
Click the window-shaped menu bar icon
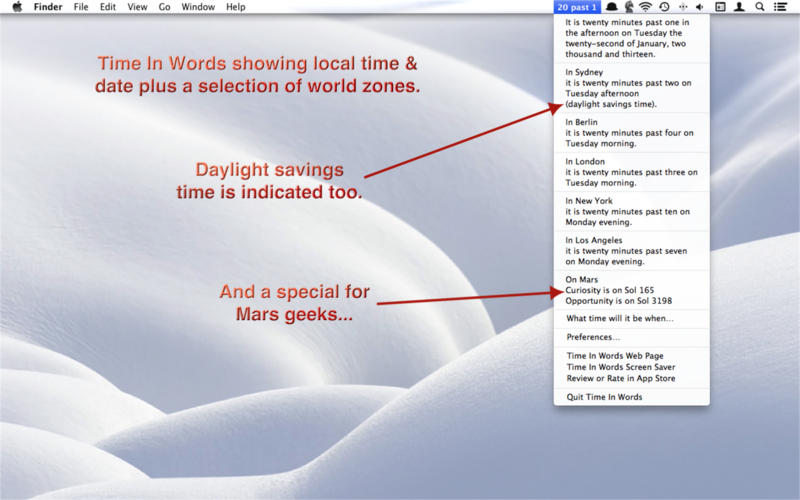coord(720,7)
